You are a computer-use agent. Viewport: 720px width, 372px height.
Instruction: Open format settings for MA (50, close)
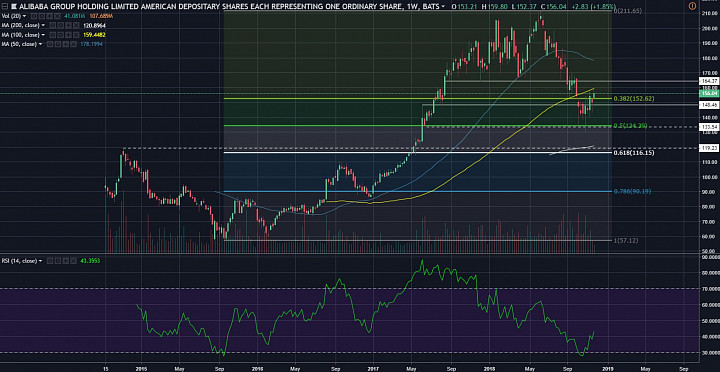pos(58,44)
